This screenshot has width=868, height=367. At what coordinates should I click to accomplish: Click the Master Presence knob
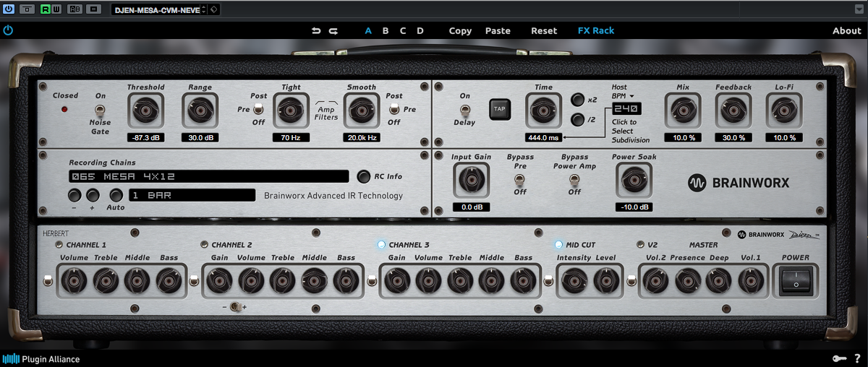click(687, 280)
